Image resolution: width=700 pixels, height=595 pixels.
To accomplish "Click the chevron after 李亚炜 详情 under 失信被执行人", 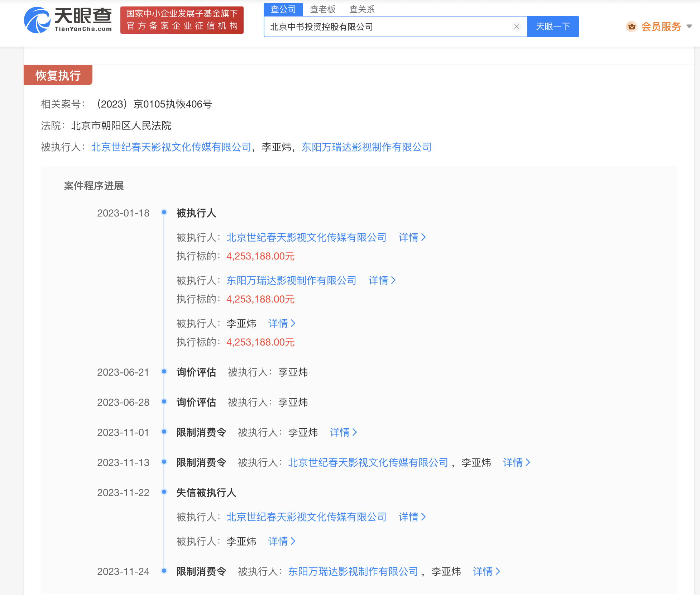I will point(293,541).
